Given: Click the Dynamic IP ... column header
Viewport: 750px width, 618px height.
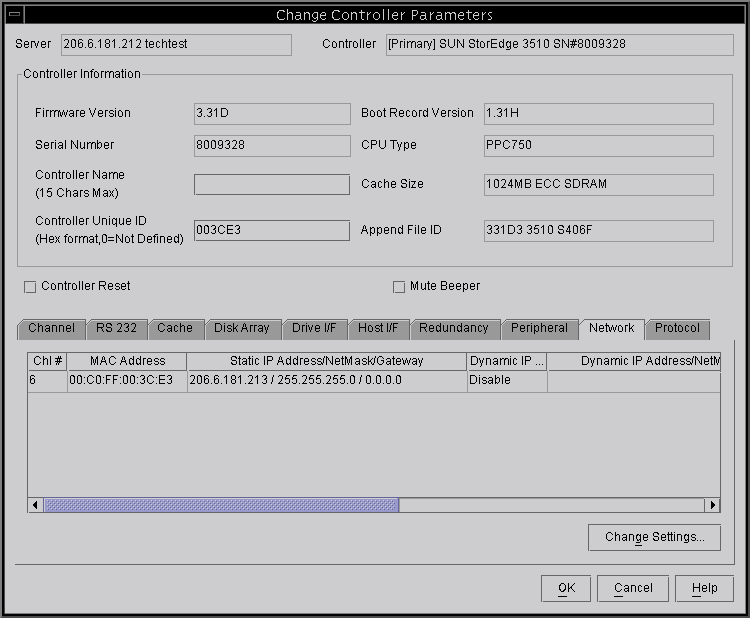Looking at the screenshot, I should 507,361.
